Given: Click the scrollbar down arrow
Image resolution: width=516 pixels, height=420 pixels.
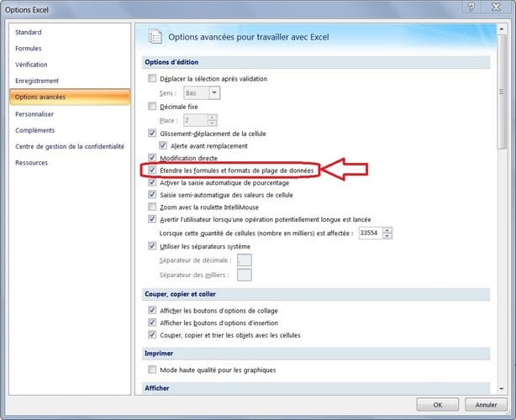Looking at the screenshot, I should [x=502, y=388].
